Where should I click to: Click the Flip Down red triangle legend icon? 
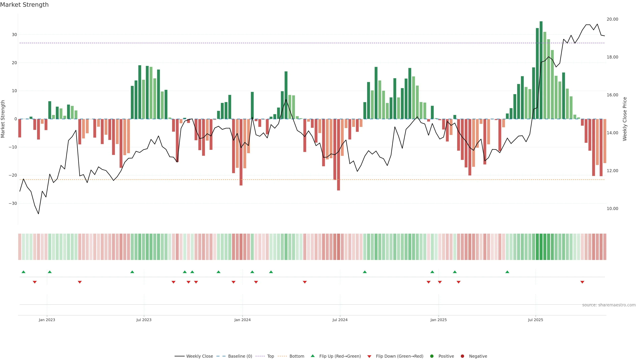369,356
